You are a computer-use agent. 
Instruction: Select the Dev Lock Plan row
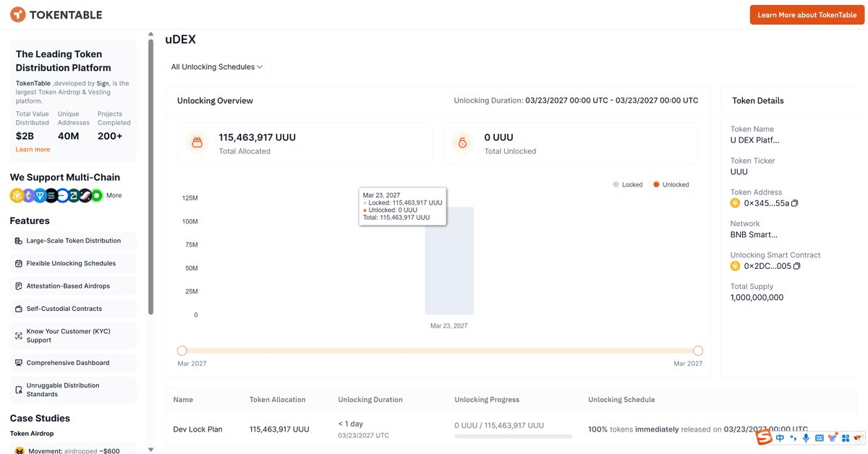point(197,429)
